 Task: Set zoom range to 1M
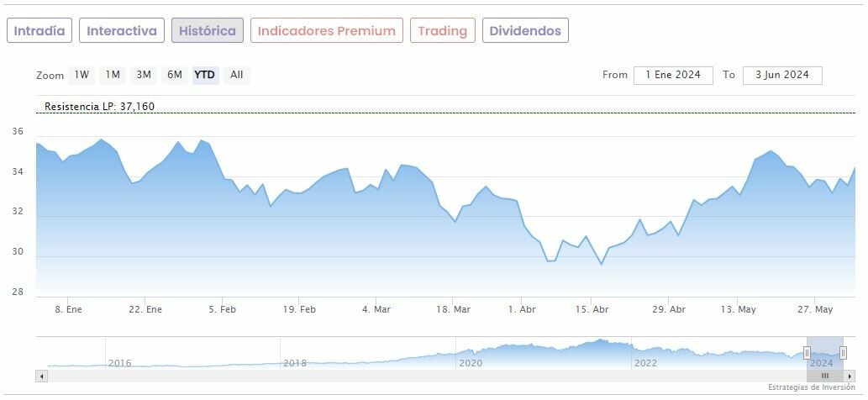click(x=113, y=75)
